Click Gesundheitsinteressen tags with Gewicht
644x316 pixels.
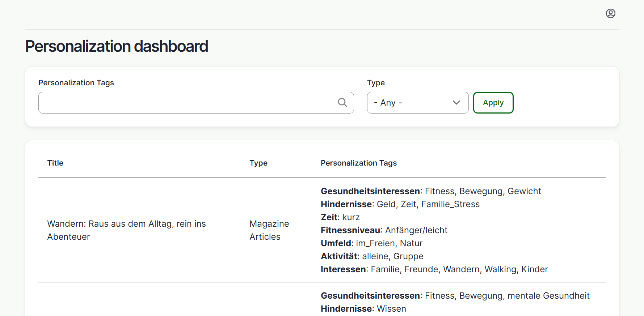coord(430,191)
